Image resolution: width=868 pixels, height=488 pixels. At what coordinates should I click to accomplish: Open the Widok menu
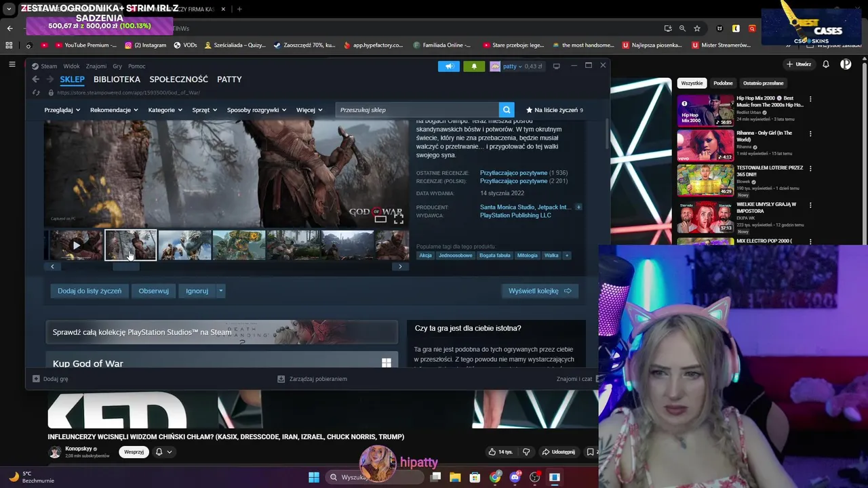tap(71, 66)
